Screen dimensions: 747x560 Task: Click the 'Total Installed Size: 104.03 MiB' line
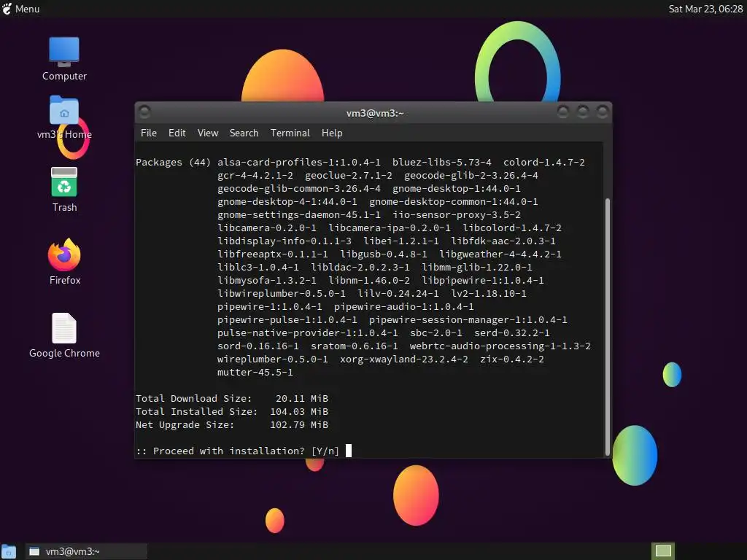(x=232, y=411)
